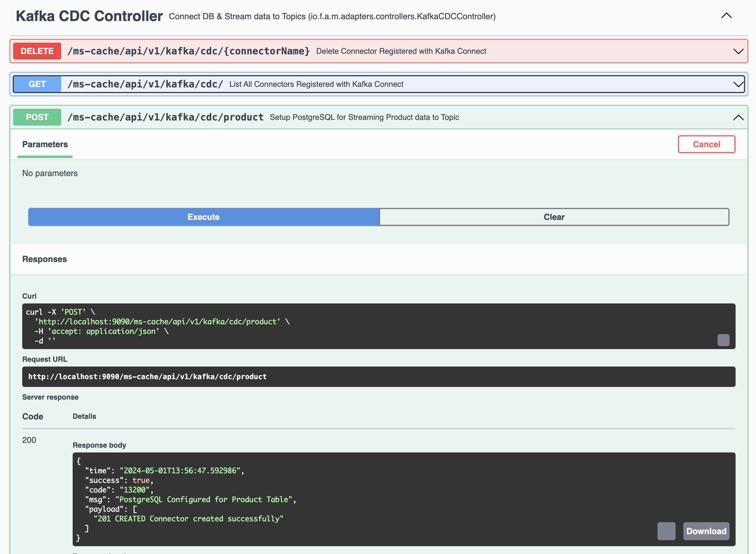This screenshot has height=554, width=756.
Task: Download the response body
Action: pos(706,531)
